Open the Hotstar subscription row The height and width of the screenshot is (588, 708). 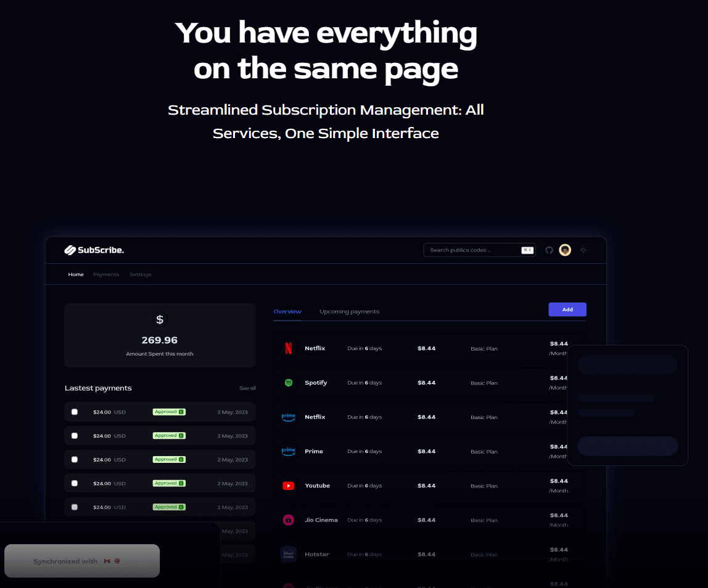click(429, 555)
